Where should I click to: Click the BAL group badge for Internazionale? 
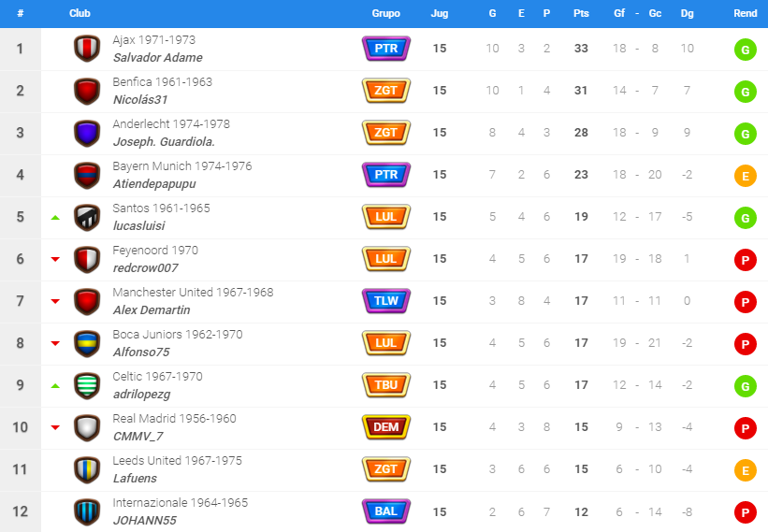[x=386, y=511]
